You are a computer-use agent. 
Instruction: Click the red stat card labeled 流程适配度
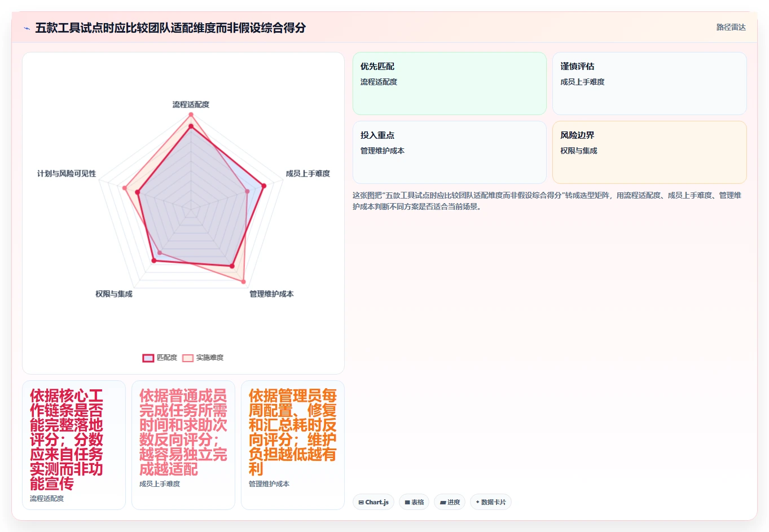tap(74, 445)
